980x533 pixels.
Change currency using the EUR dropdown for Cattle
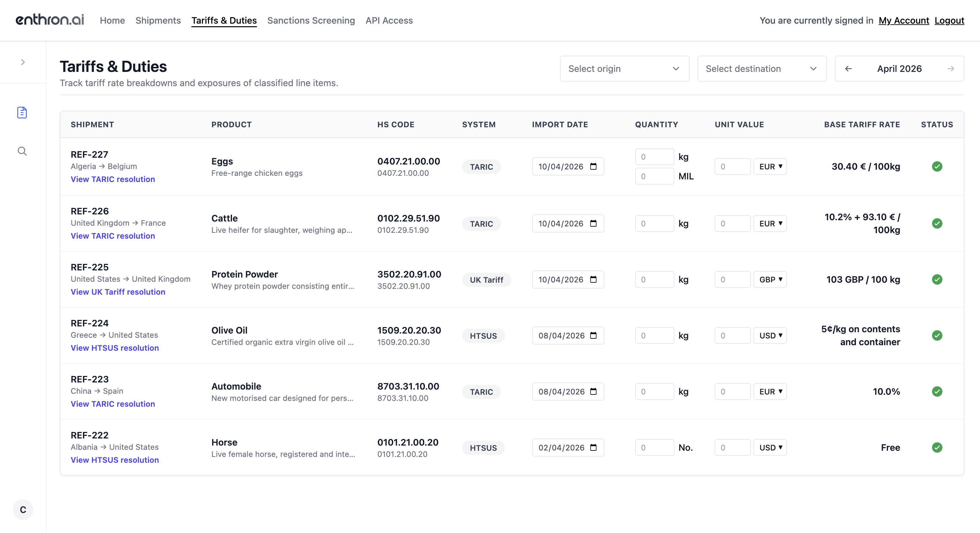click(x=770, y=223)
